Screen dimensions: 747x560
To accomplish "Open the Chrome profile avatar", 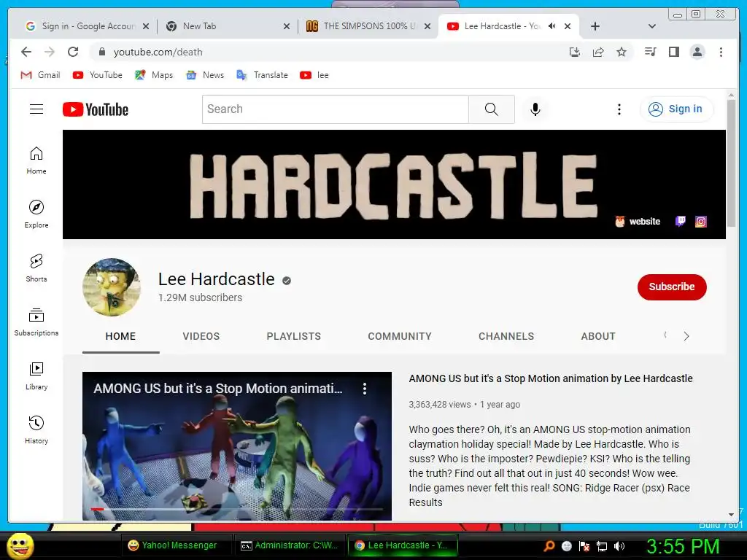I will 697,52.
